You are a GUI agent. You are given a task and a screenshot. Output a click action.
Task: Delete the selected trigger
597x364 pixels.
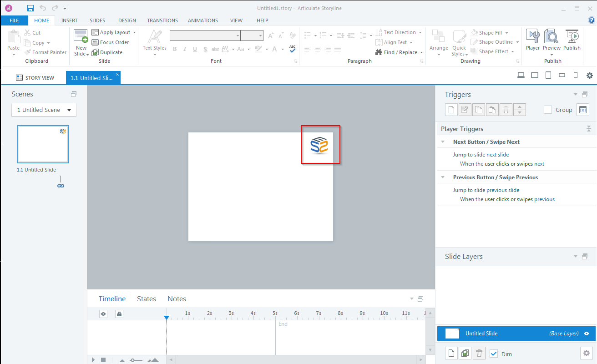[x=506, y=110]
